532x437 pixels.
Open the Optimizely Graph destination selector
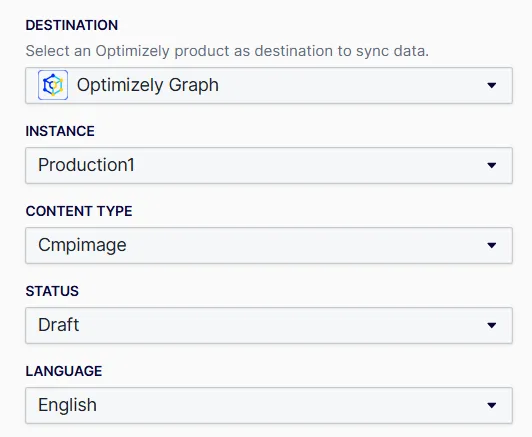[269, 85]
